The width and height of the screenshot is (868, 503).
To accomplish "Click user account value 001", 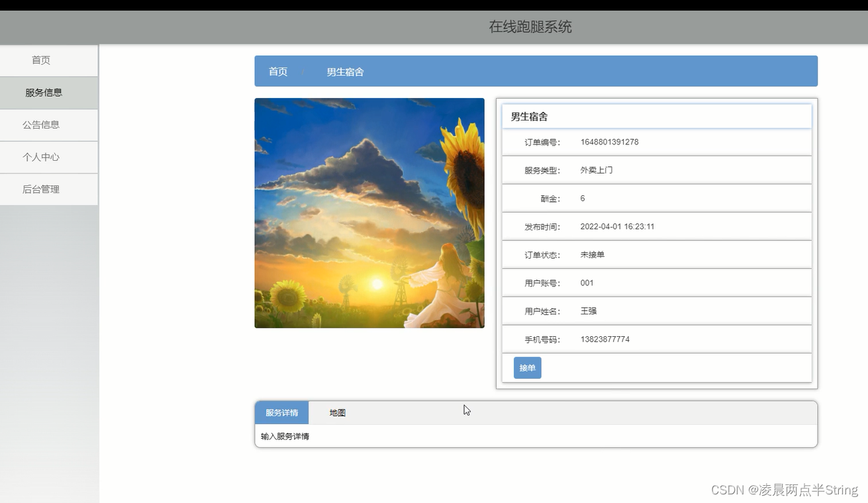I will (x=587, y=283).
